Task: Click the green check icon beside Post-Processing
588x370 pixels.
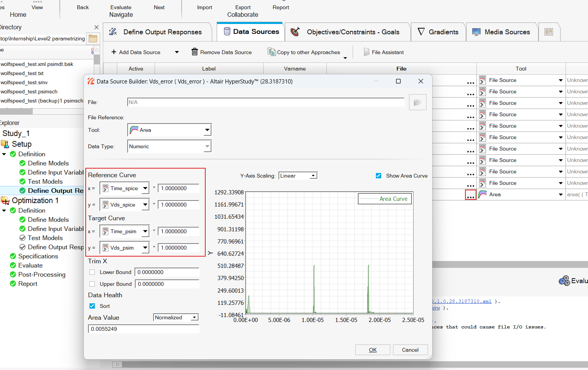Action: (x=13, y=274)
